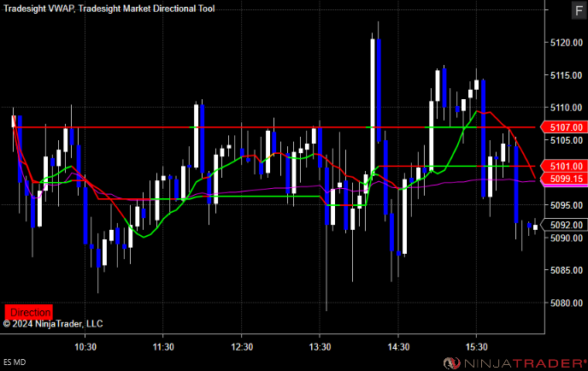Viewport: 588px width, 371px height.
Task: Click the 13:30 time axis label
Action: pyautogui.click(x=320, y=347)
